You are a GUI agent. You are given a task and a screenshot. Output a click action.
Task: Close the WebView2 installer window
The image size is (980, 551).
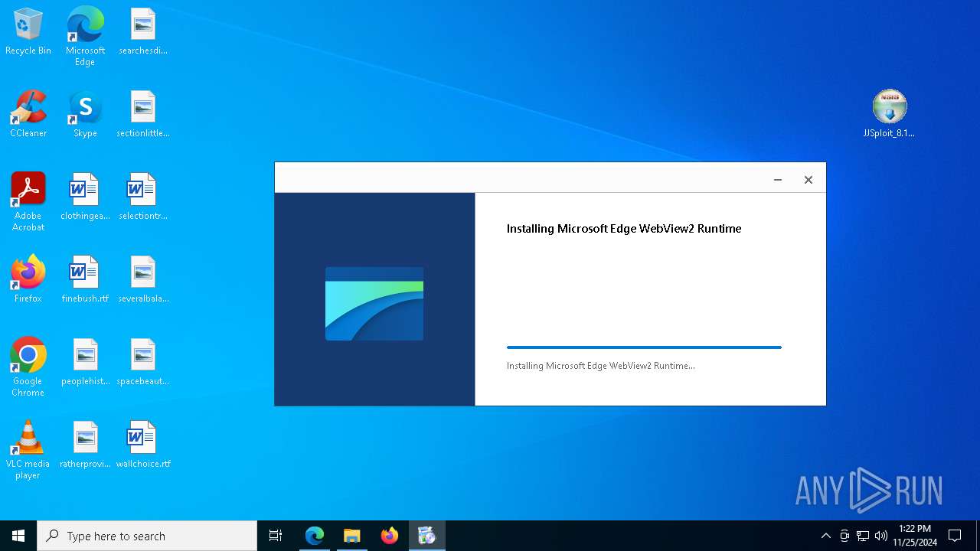808,180
